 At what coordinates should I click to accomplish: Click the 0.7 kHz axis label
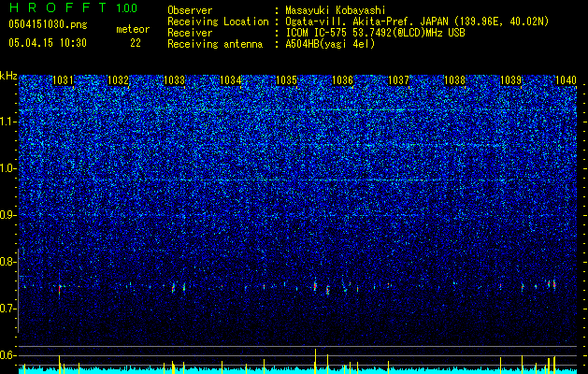coord(7,309)
